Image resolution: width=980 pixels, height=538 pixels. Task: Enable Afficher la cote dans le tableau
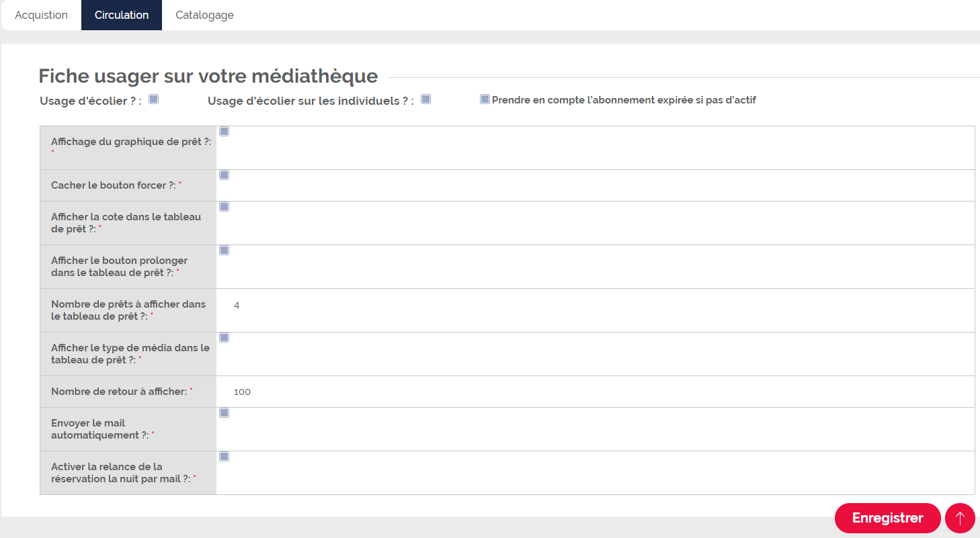pos(224,207)
